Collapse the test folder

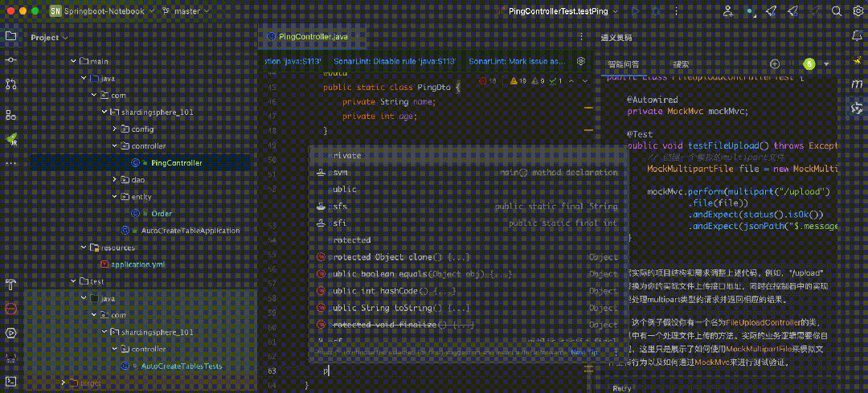click(x=73, y=281)
